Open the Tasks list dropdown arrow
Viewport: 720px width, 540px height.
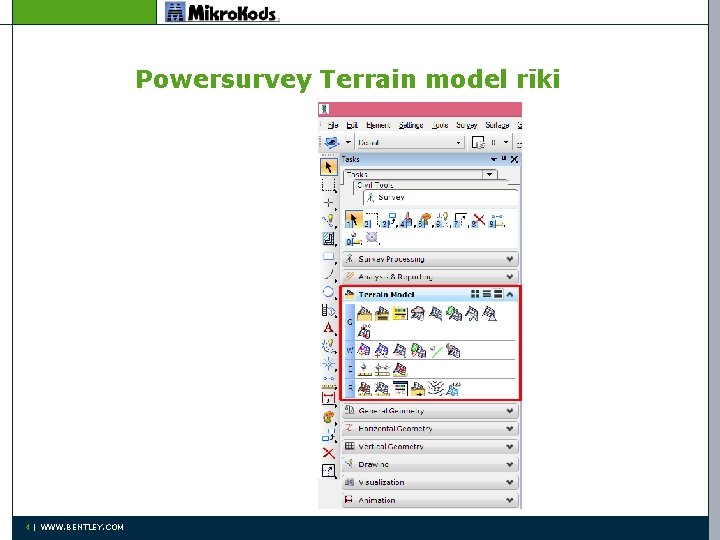pyautogui.click(x=489, y=174)
